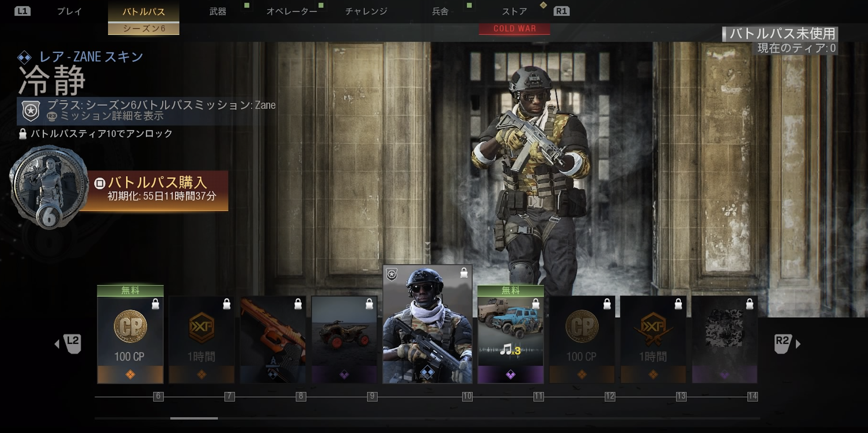Click the 無料 label above tier 6
Image resolution: width=868 pixels, height=433 pixels.
click(x=130, y=290)
